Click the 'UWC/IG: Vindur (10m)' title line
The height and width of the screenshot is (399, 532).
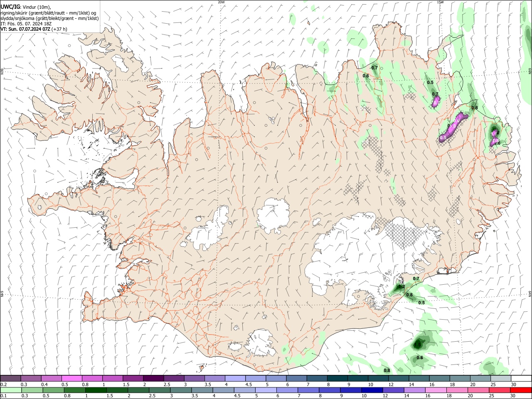click(26, 7)
